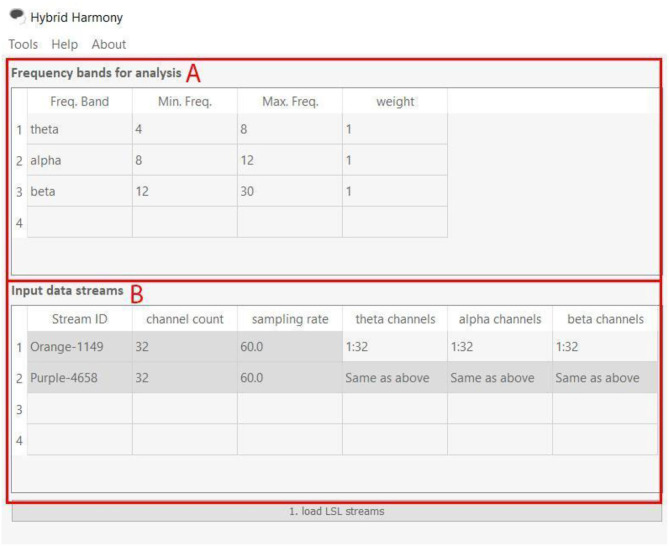Click Purple-4658 channel count 32
Image resolution: width=669 pixels, height=546 pixels.
[185, 378]
